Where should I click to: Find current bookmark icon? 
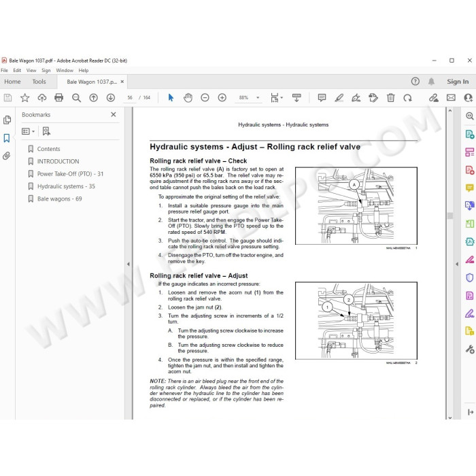[46, 131]
